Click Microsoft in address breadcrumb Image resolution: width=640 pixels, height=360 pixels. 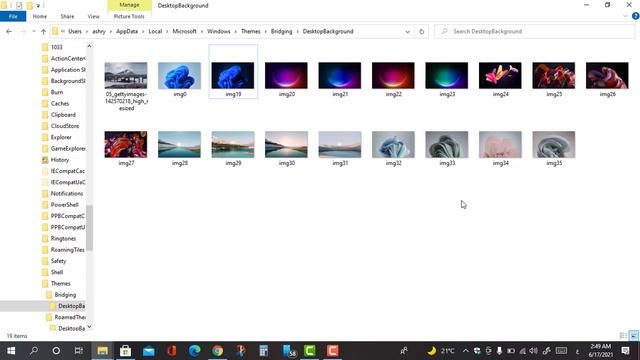pyautogui.click(x=184, y=31)
